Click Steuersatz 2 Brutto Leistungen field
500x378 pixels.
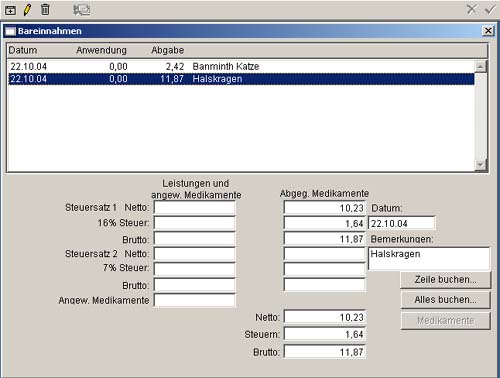[x=195, y=285]
